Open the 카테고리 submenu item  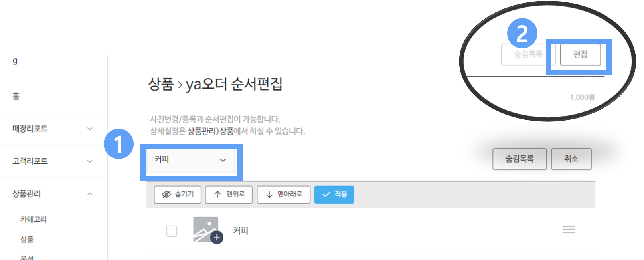coord(34,219)
